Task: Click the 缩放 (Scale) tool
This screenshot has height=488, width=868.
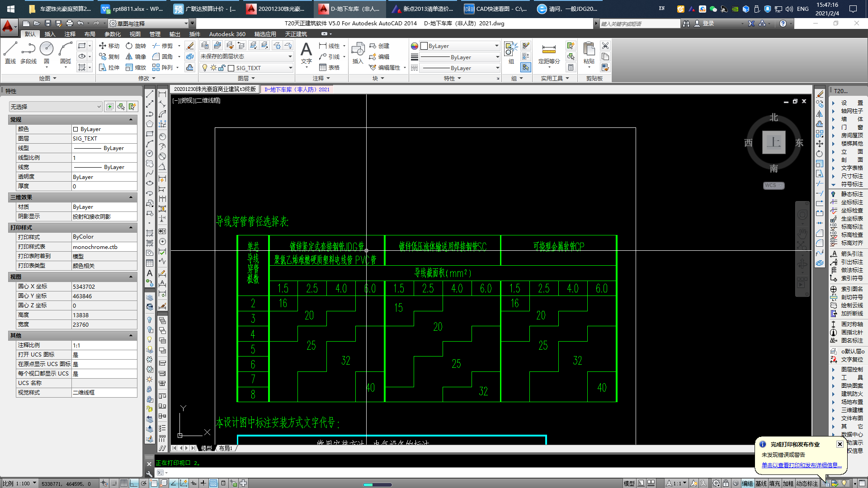Action: tap(136, 67)
